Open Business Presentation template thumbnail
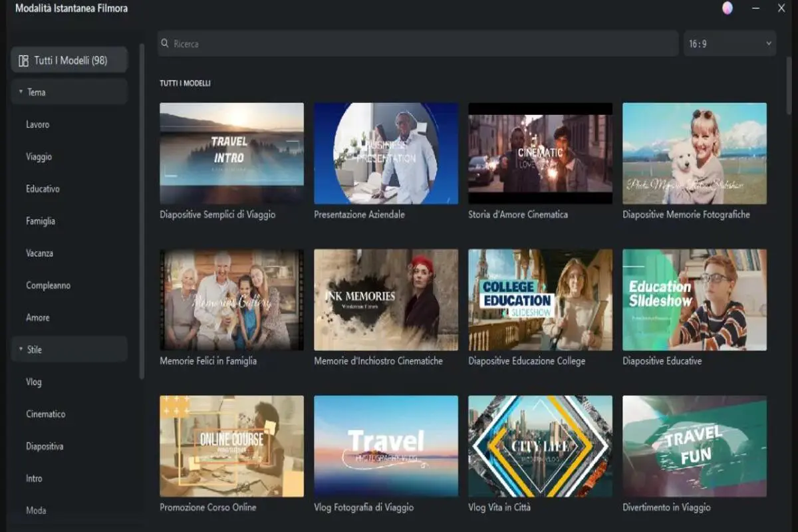The width and height of the screenshot is (798, 532). pos(386,153)
